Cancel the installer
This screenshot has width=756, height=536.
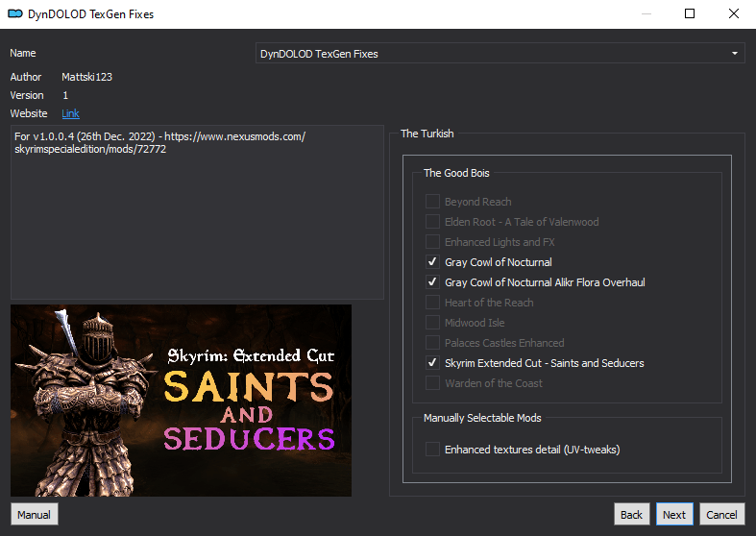pos(721,514)
